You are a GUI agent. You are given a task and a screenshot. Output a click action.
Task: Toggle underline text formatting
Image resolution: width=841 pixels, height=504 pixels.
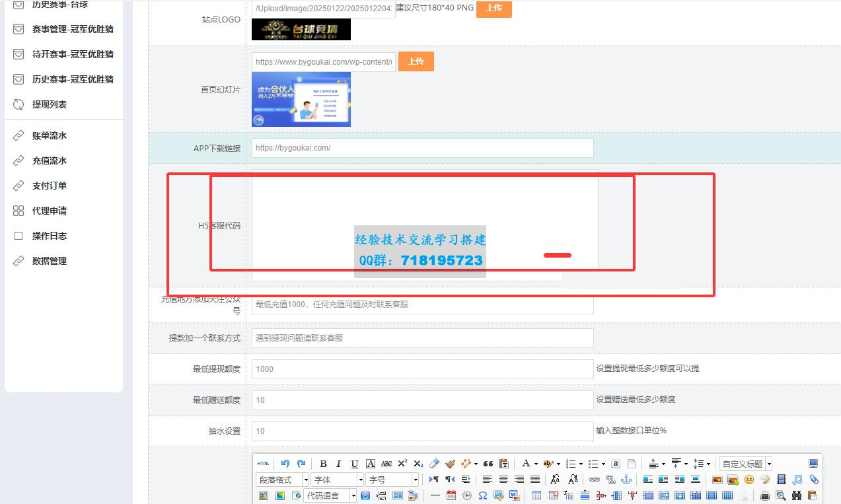coord(355,464)
